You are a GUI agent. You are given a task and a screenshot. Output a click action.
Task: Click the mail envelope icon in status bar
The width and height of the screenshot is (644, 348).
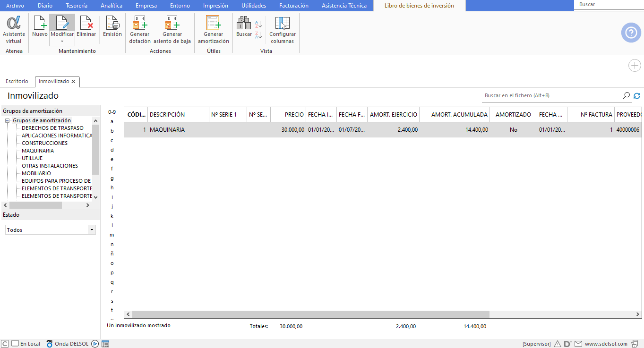click(578, 344)
